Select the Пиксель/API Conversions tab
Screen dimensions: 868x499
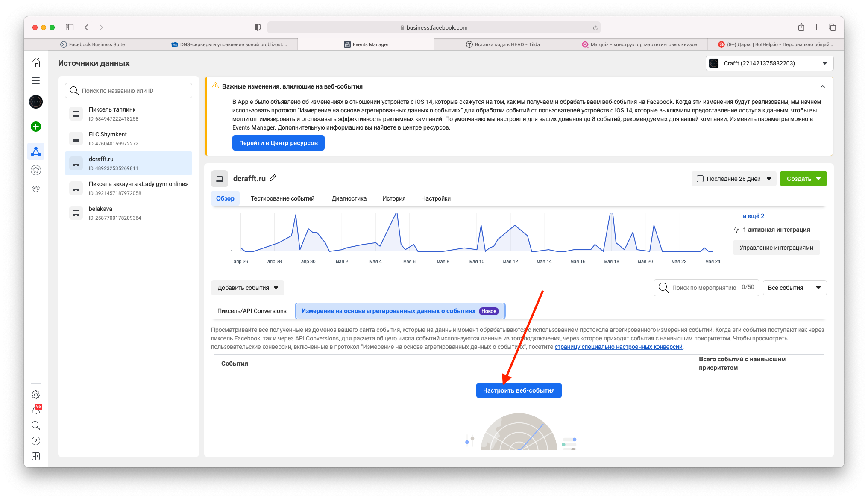252,311
